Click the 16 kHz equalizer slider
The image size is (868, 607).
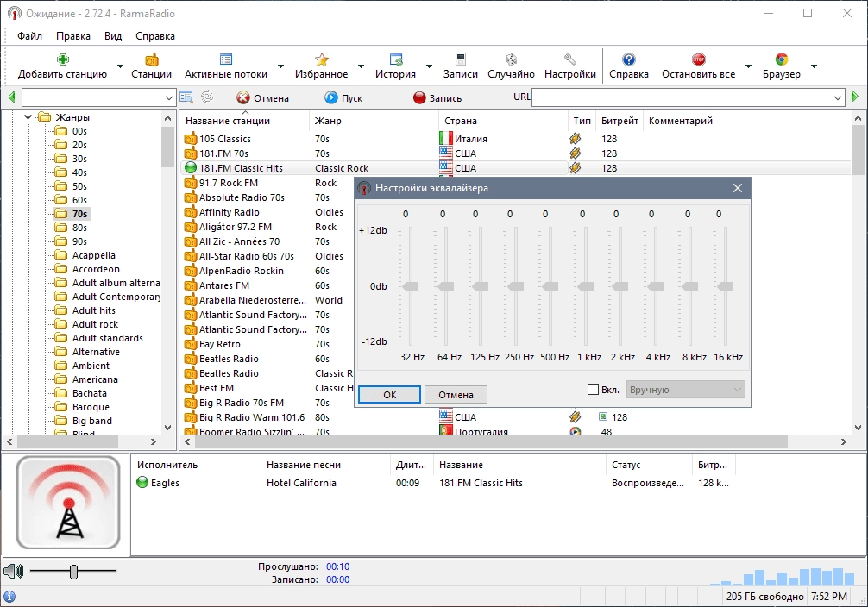(x=725, y=286)
